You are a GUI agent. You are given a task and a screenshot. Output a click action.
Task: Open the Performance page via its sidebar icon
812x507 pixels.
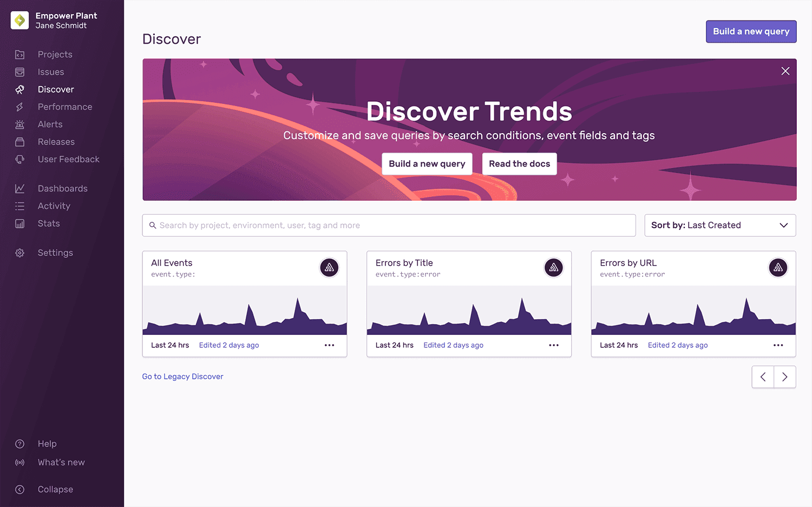pos(19,107)
